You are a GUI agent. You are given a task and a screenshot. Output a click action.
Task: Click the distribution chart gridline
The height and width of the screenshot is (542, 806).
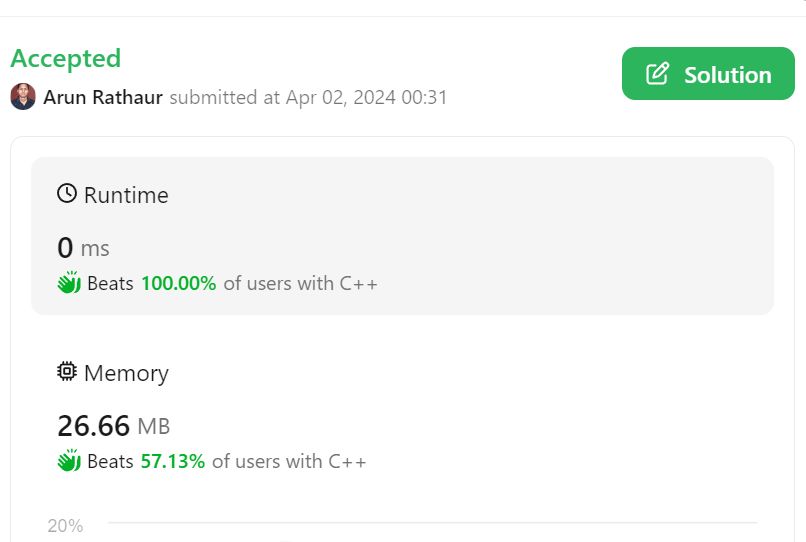pos(432,523)
